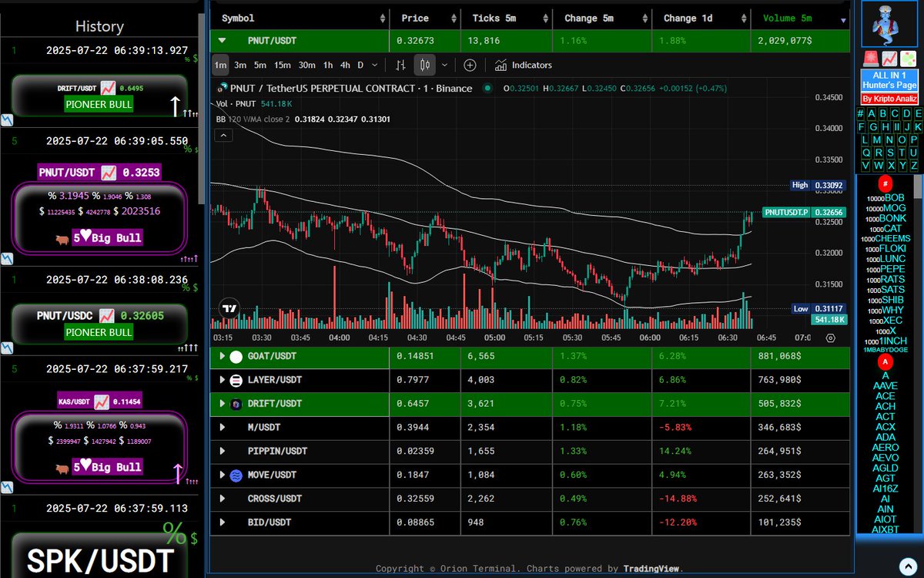Screen dimensions: 924x578
Task: Click the pink up arrow on KAS/USDT card
Action: [x=177, y=473]
